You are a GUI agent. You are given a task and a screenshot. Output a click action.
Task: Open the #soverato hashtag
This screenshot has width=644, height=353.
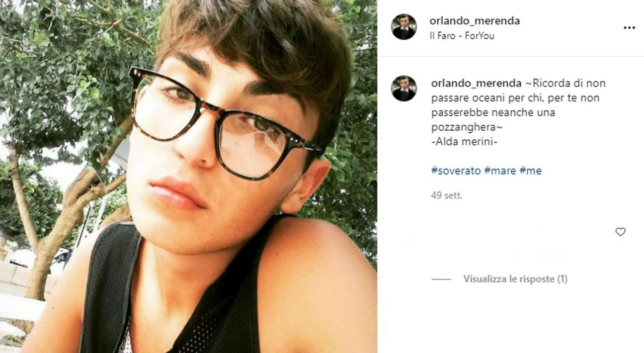(x=455, y=171)
